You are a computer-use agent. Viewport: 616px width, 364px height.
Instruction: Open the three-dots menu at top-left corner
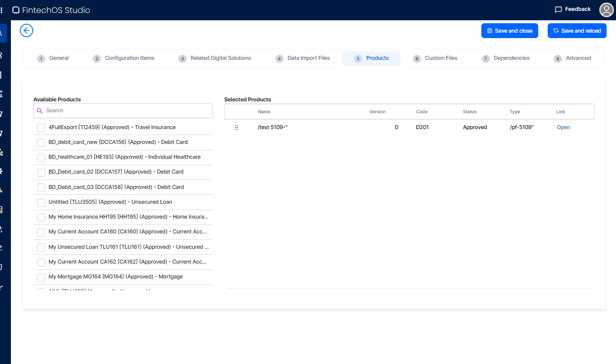1,10
